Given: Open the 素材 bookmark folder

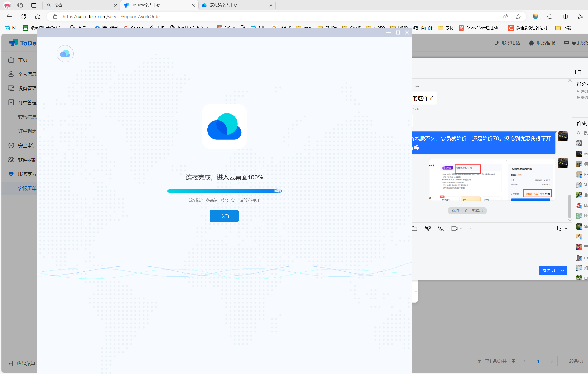Looking at the screenshot, I should coord(446,28).
